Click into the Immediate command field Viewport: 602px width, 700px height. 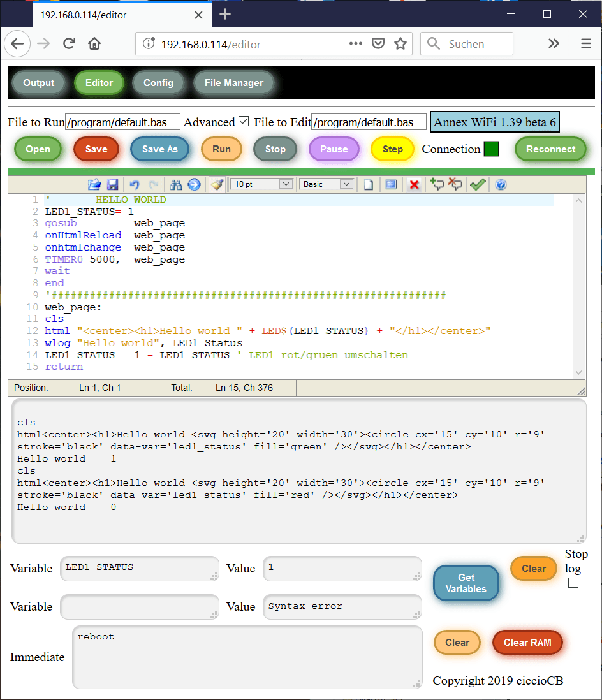(247, 657)
